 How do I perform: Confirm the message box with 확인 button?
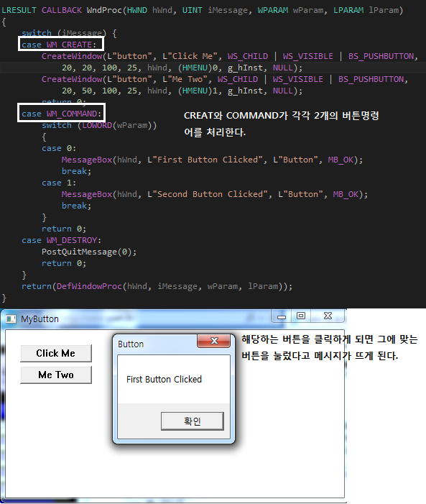(192, 421)
